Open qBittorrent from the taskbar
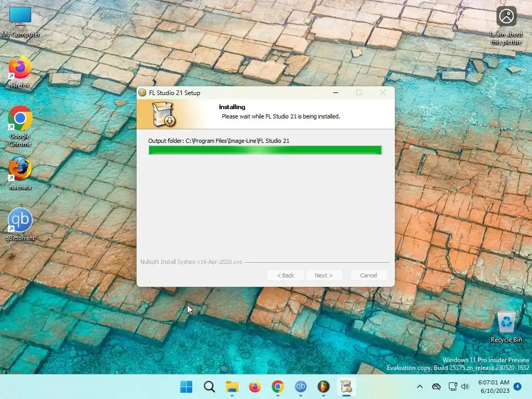532x399 pixels. (x=301, y=387)
